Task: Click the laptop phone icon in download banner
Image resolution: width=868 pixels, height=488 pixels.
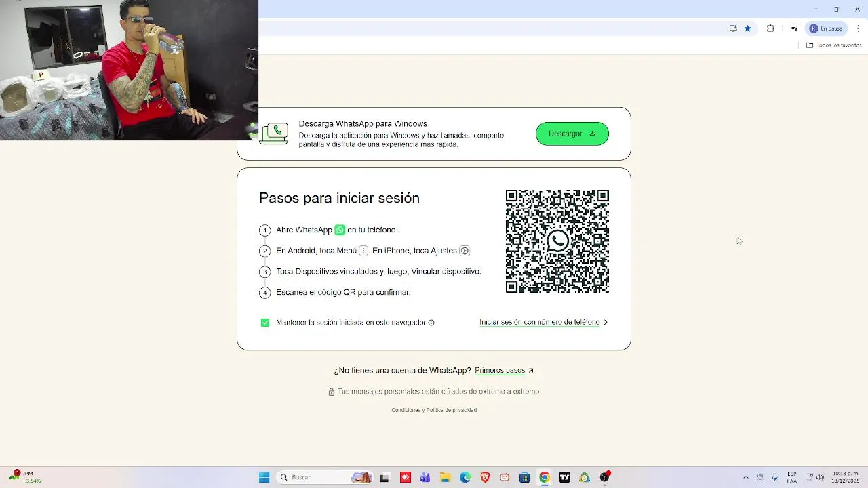Action: tap(275, 134)
